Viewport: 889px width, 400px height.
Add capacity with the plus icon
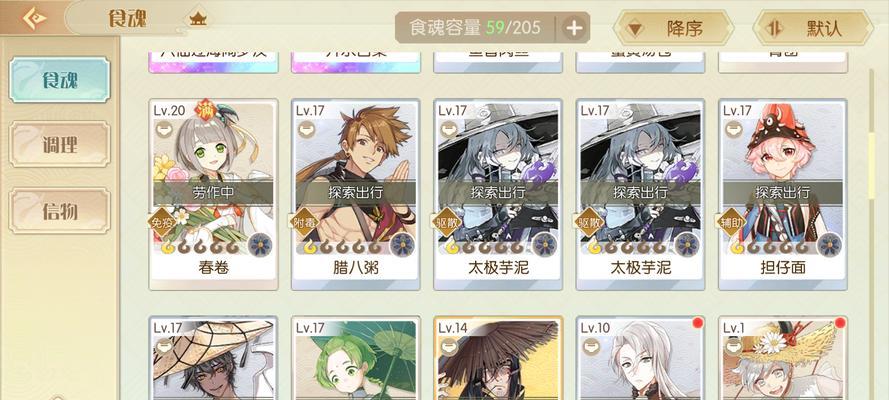574,28
